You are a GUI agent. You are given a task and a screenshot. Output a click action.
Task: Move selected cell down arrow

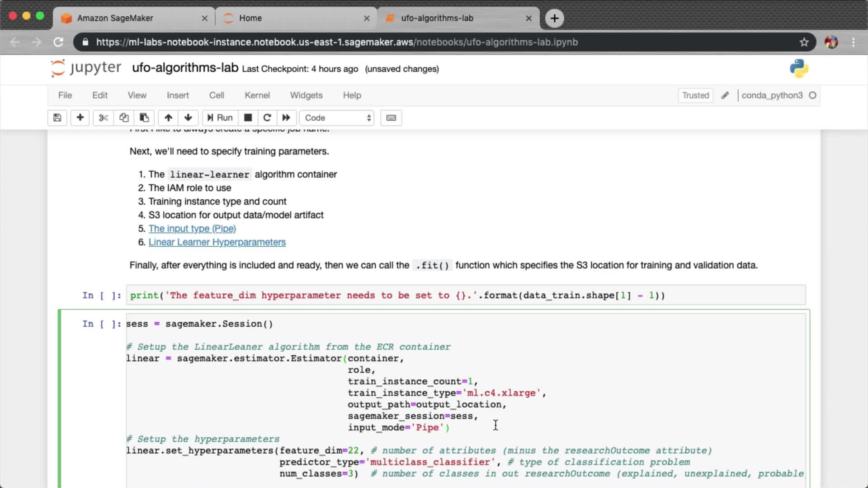pos(188,117)
